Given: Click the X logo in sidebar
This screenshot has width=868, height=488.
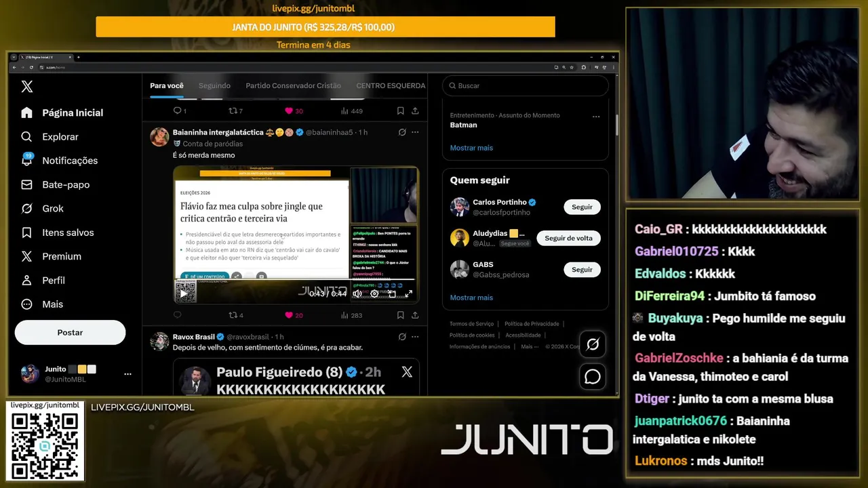Looking at the screenshot, I should [26, 86].
